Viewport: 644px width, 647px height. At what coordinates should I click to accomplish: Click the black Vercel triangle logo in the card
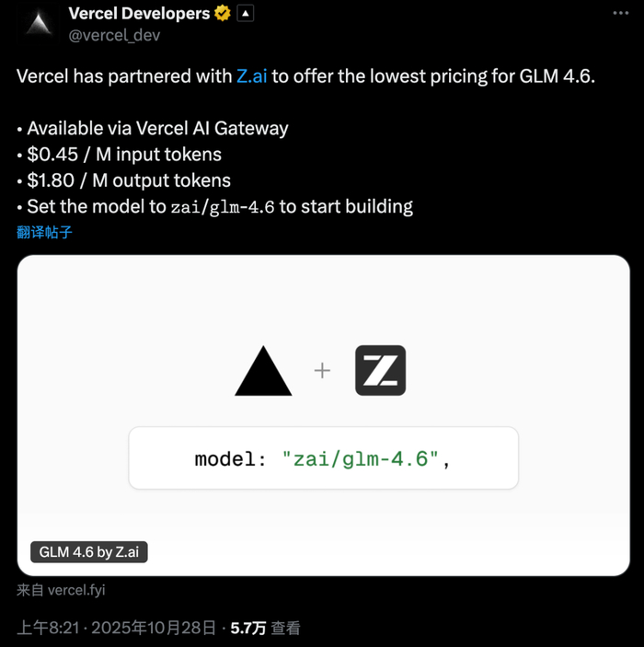click(x=263, y=372)
